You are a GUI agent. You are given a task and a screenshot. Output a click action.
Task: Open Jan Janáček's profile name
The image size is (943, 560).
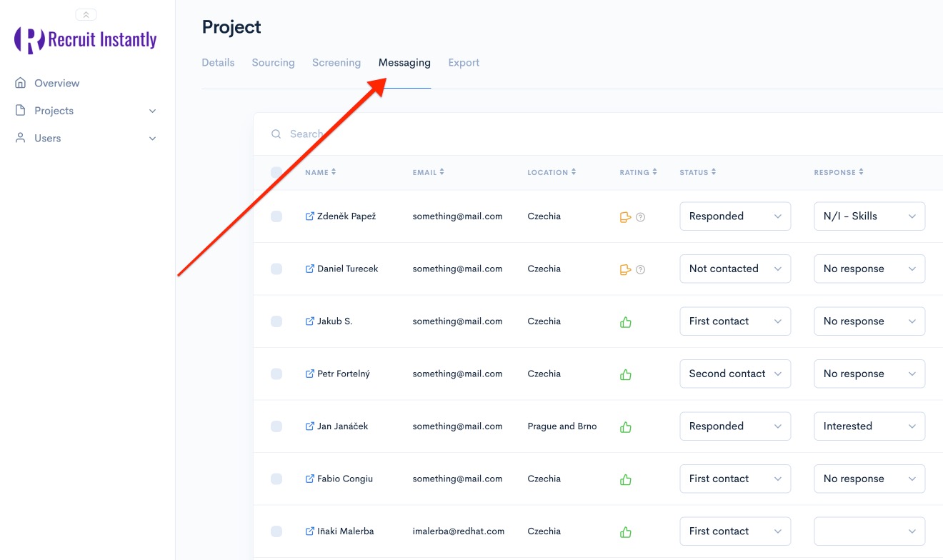tap(342, 426)
